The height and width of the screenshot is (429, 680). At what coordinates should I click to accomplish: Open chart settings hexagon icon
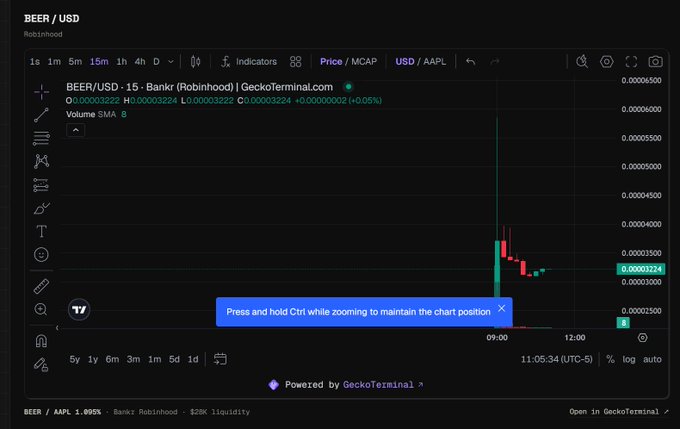click(x=607, y=62)
